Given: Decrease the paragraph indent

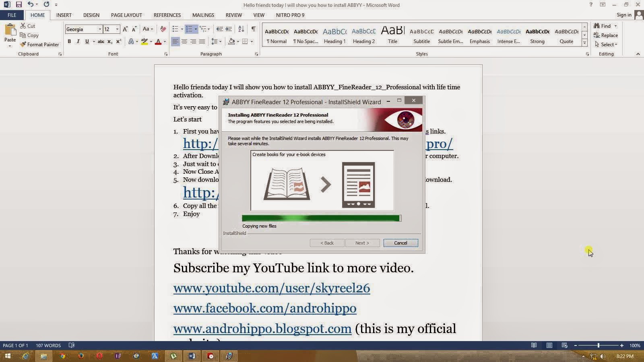Looking at the screenshot, I should pyautogui.click(x=219, y=29).
